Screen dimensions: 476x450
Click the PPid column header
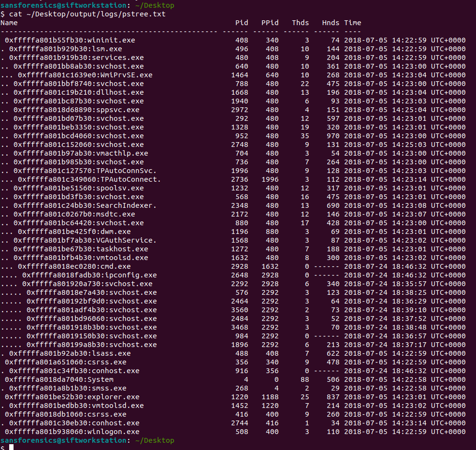pos(270,23)
